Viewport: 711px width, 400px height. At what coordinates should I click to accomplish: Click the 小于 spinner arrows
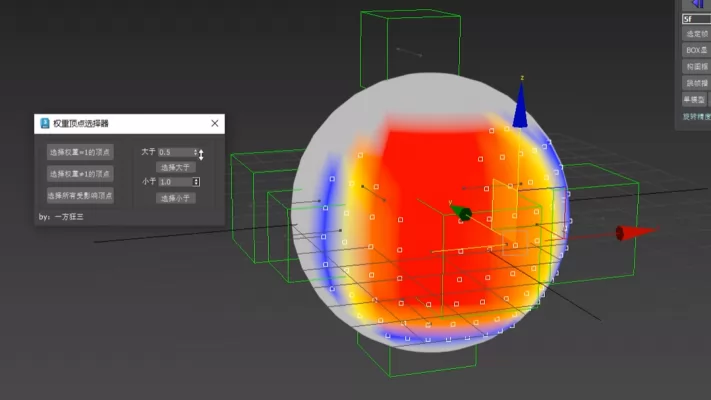196,182
